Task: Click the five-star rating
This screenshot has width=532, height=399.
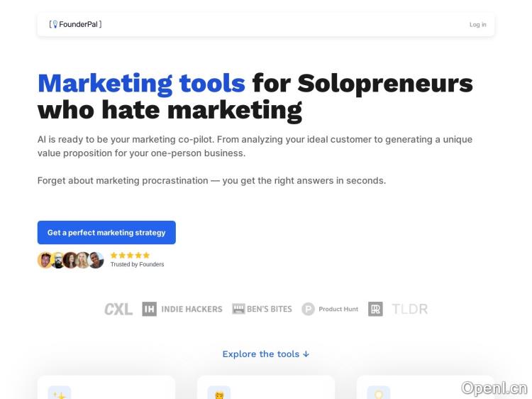Action: pos(130,255)
